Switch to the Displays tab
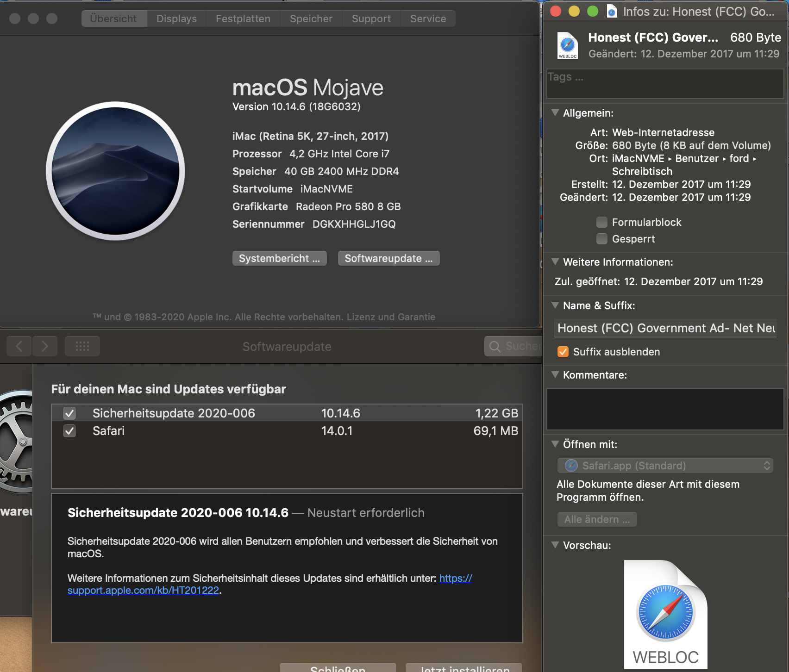This screenshot has height=672, width=789. (176, 19)
